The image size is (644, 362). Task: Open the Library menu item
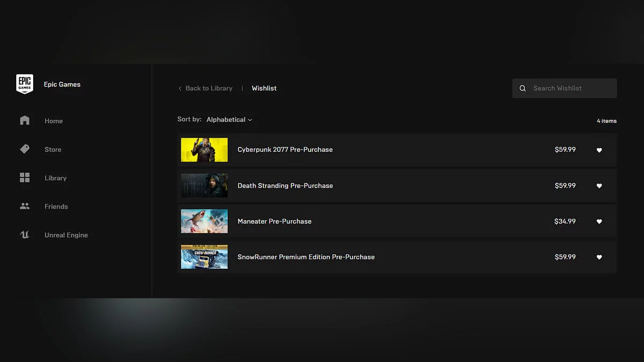[x=55, y=178]
